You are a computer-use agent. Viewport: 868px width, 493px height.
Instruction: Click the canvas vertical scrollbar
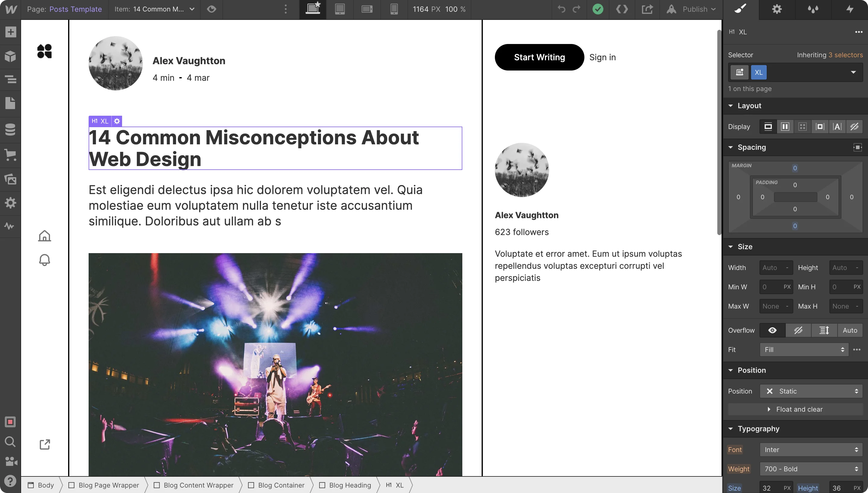(719, 132)
